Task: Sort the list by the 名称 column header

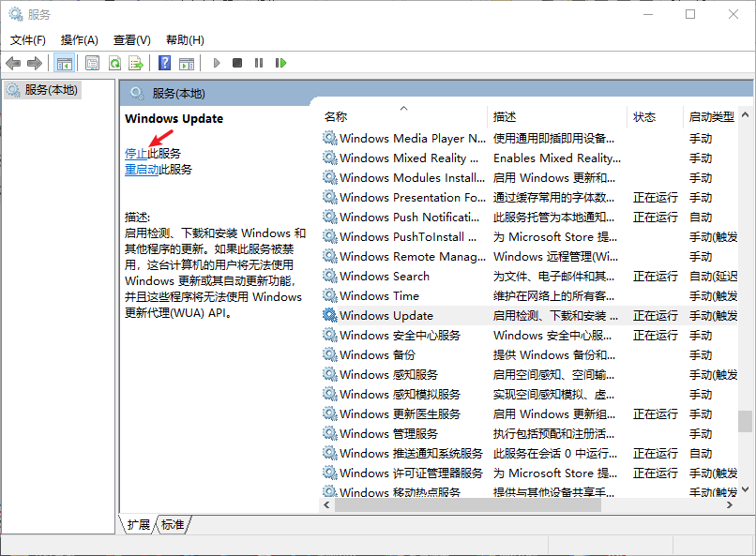Action: (336, 117)
